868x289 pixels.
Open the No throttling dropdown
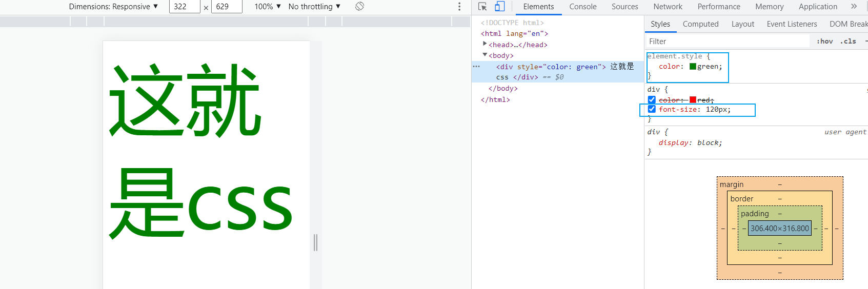click(x=314, y=7)
